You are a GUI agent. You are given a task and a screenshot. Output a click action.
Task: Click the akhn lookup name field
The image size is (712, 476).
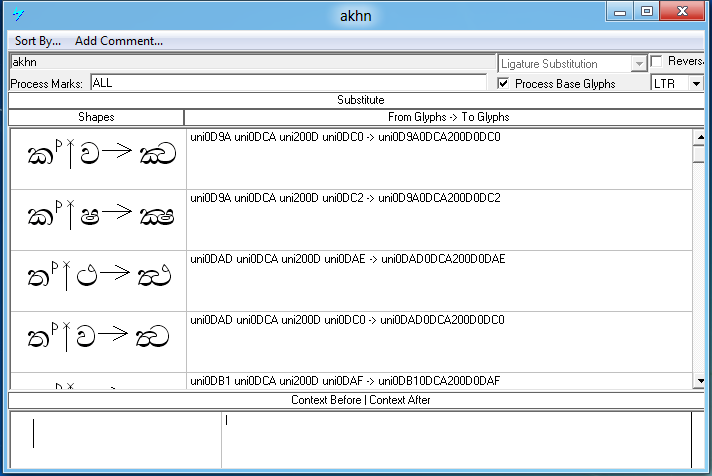pyautogui.click(x=252, y=62)
